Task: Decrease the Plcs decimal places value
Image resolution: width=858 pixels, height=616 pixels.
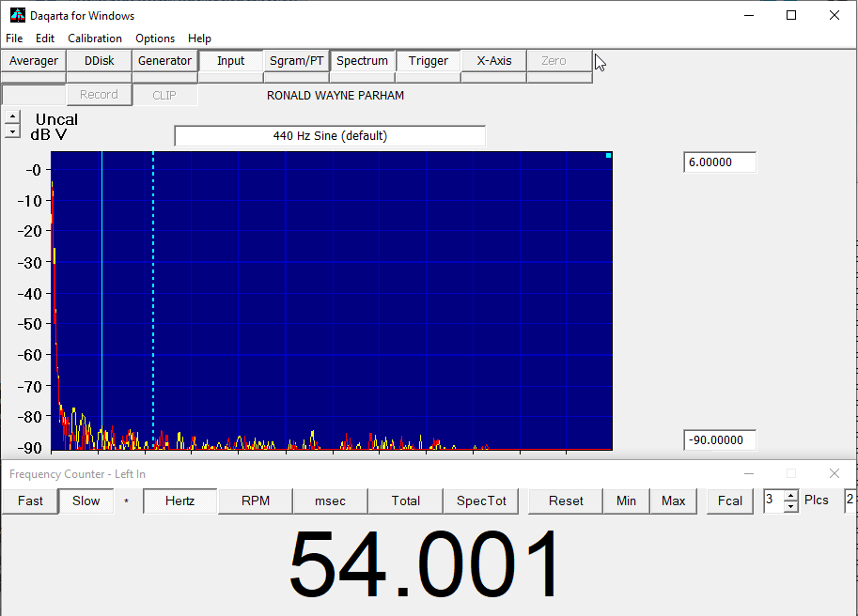Action: [790, 506]
